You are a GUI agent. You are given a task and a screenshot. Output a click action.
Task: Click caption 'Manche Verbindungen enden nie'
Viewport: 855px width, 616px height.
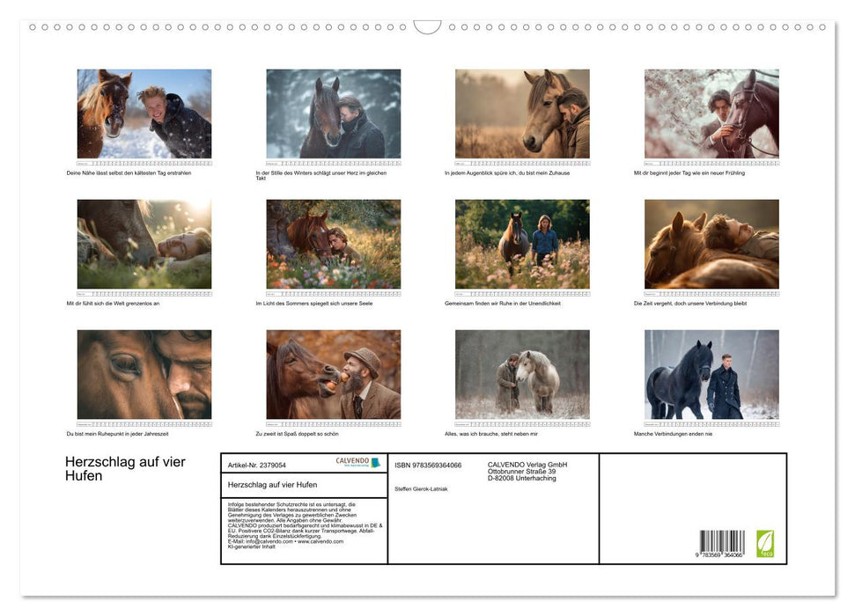click(x=673, y=434)
